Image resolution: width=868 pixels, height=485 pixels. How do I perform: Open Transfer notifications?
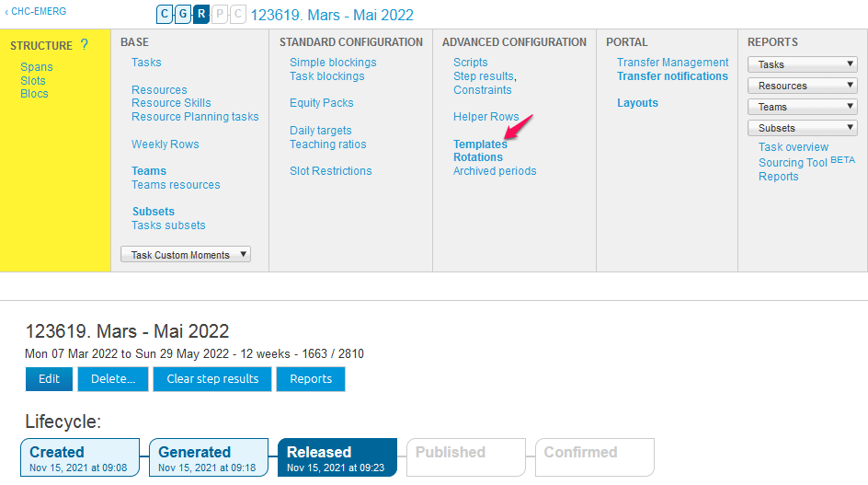[x=672, y=76]
